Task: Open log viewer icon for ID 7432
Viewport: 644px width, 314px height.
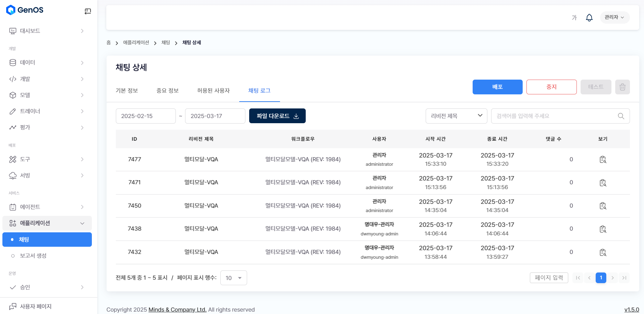Action: click(603, 252)
